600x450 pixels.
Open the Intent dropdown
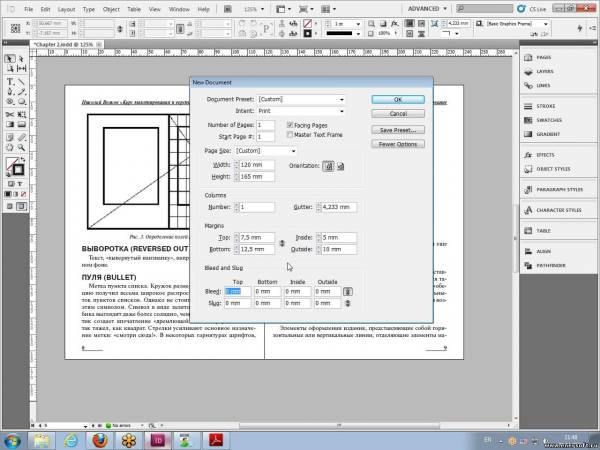coord(301,111)
